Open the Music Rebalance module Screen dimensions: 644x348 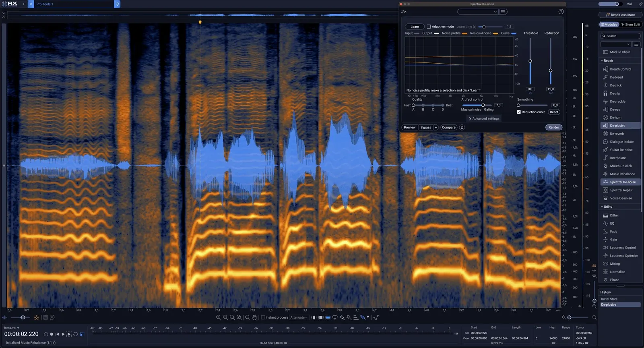point(620,174)
